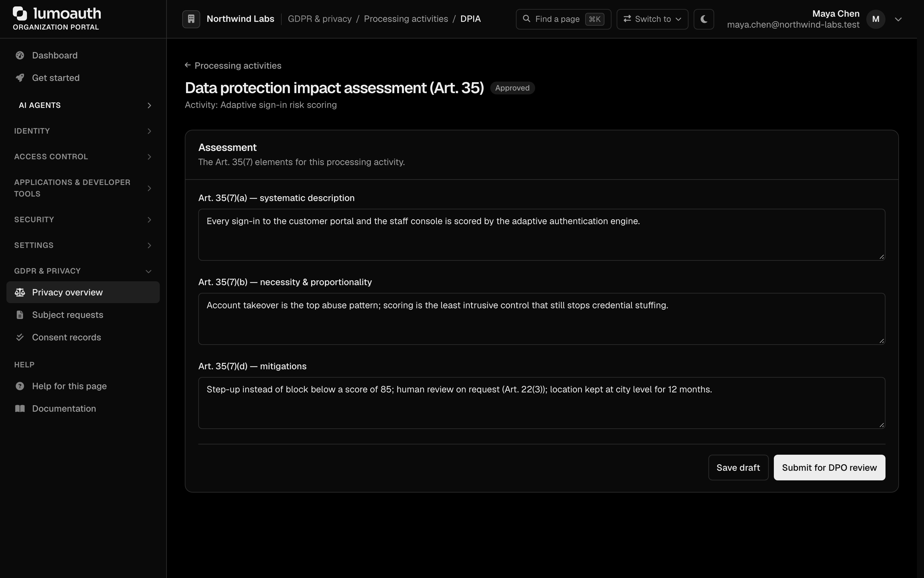The height and width of the screenshot is (578, 924).
Task: Open the user account dropdown chevron
Action: point(898,19)
